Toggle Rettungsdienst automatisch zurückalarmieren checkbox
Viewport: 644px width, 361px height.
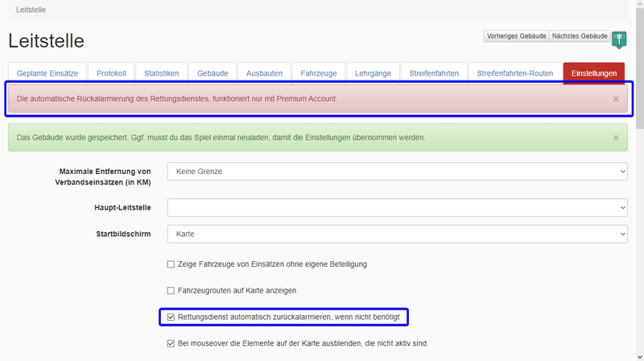(x=171, y=317)
